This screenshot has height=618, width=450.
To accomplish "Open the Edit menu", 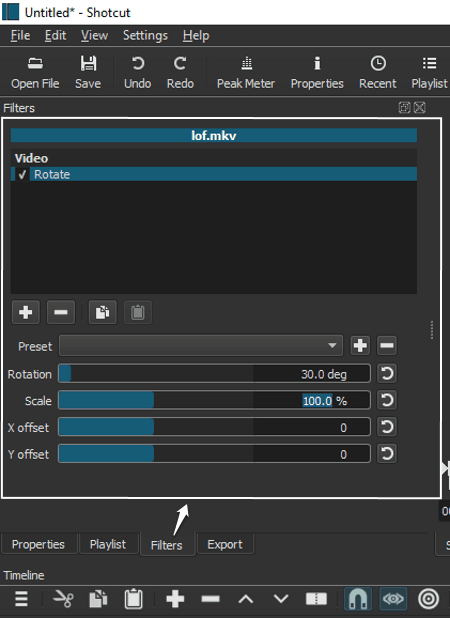I will 55,36.
